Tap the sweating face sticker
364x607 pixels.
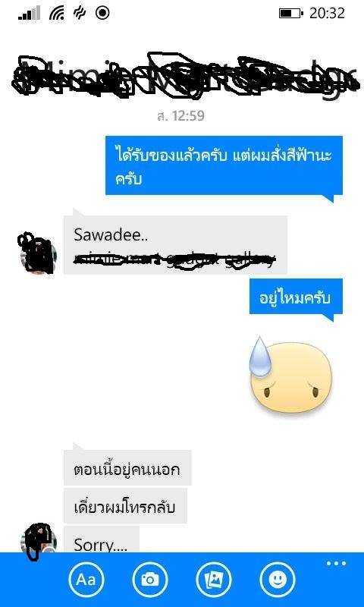click(290, 376)
